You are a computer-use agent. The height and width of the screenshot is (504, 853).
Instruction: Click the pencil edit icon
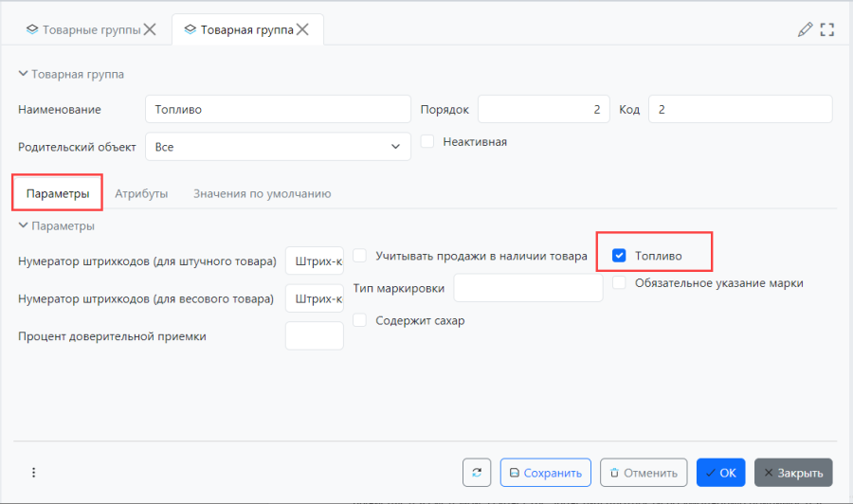tap(805, 29)
